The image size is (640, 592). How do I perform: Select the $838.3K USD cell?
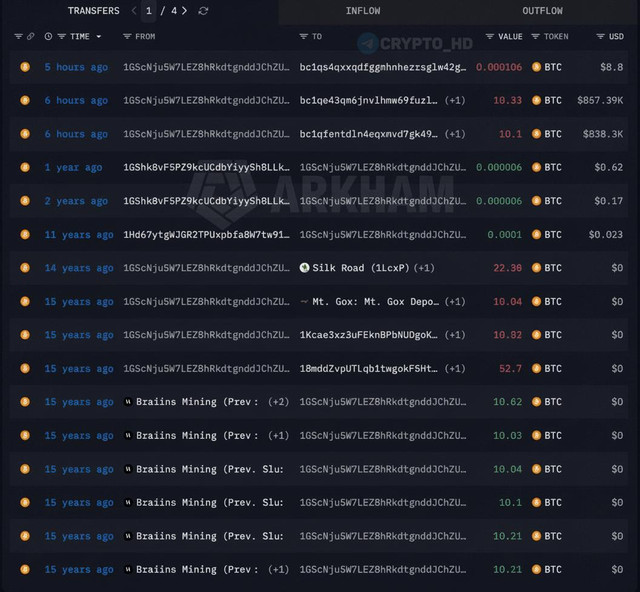[603, 134]
